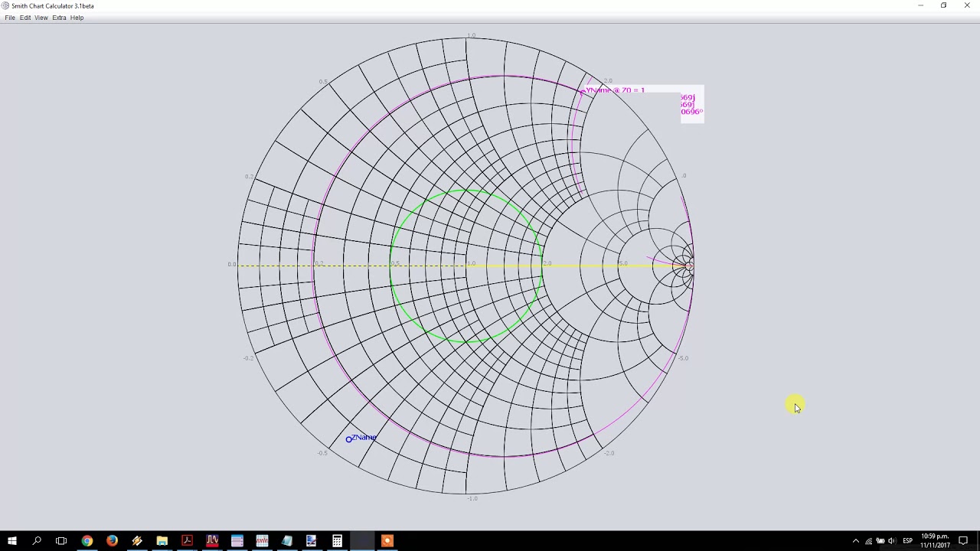Click the Smith Chart Calculator app icon in title bar

coord(5,5)
